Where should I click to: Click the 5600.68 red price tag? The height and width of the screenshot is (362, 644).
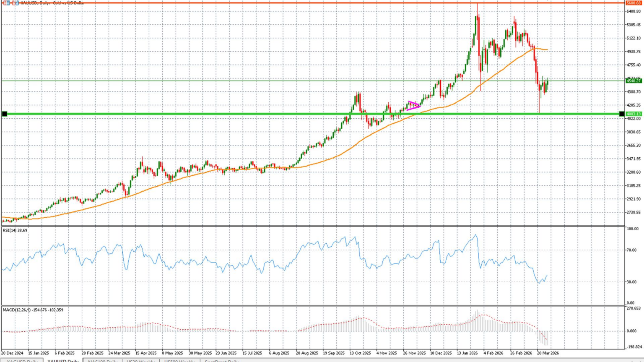click(635, 2)
